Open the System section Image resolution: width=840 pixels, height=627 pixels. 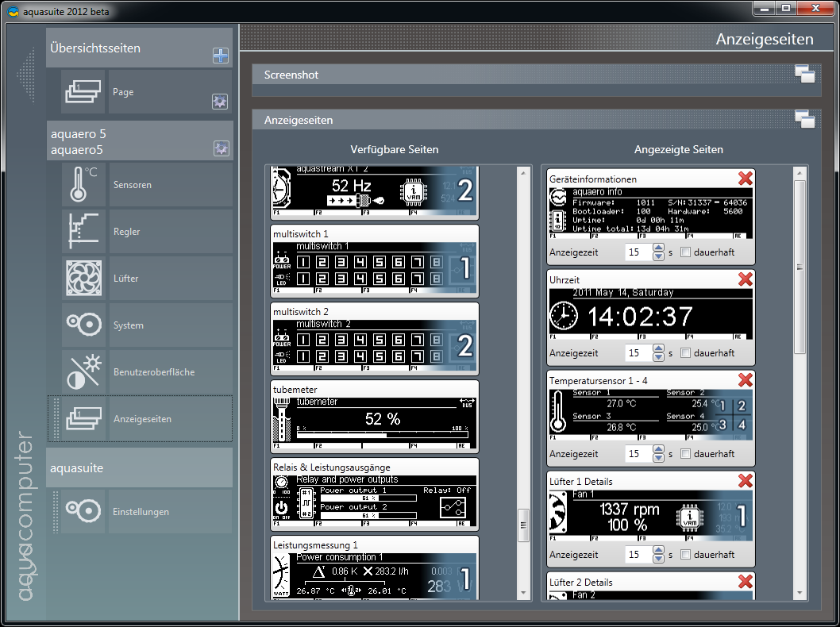click(171, 325)
